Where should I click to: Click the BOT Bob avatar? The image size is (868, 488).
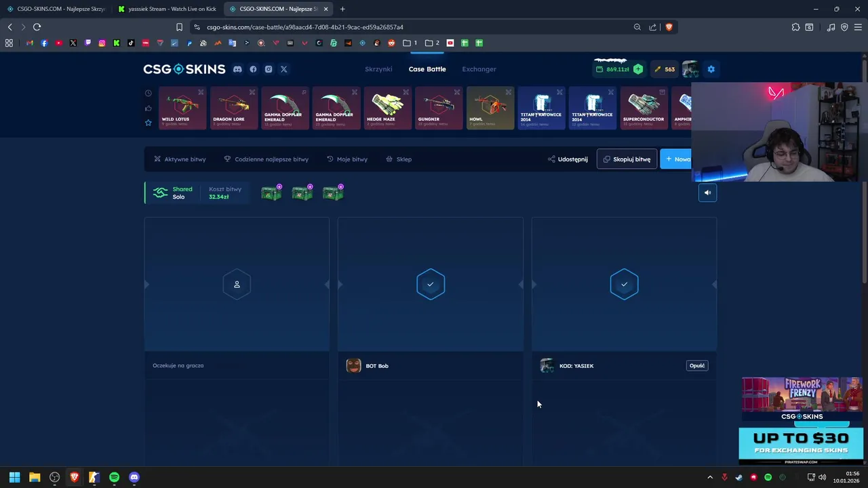pos(353,366)
